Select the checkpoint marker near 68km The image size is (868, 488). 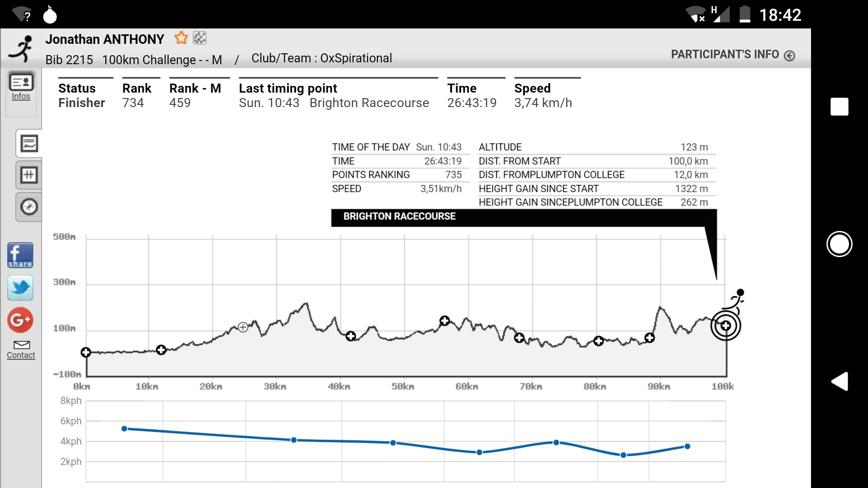pos(519,338)
